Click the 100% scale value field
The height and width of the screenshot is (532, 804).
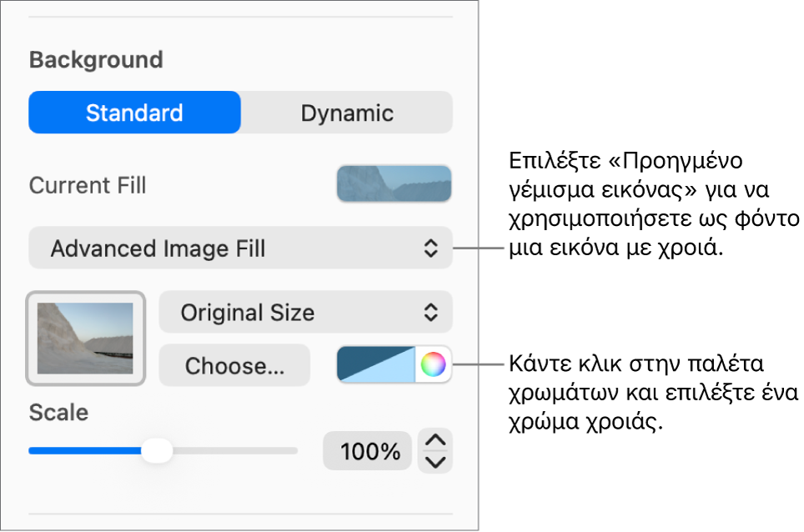coord(368,451)
